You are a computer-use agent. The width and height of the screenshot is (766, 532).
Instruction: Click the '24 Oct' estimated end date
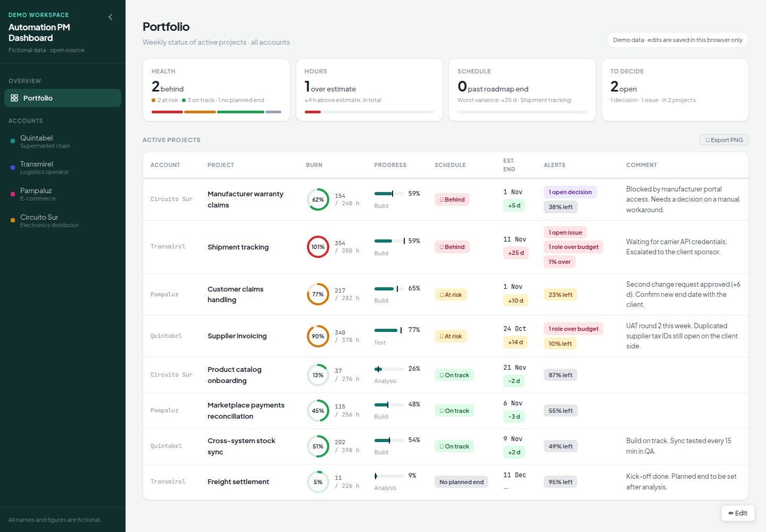[514, 329]
